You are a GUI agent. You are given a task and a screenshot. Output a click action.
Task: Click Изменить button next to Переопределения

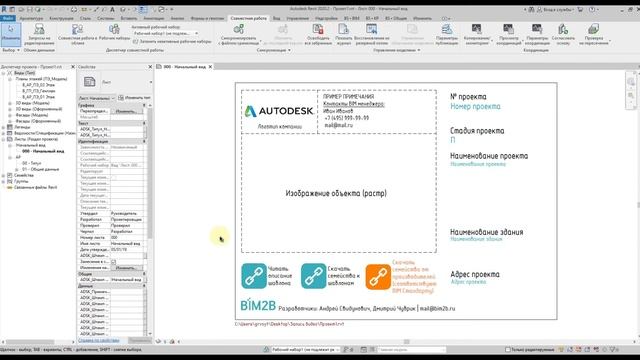click(126, 111)
